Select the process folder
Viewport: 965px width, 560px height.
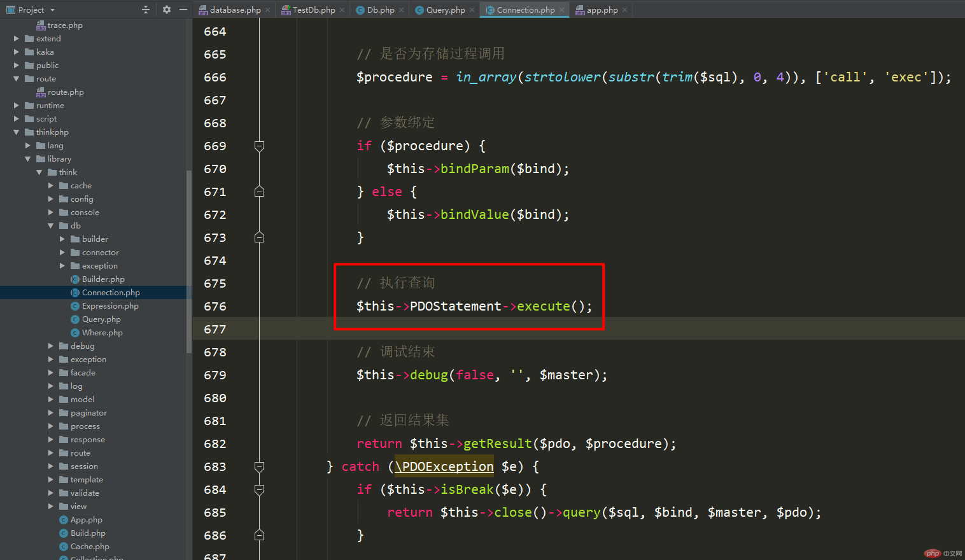tap(85, 426)
